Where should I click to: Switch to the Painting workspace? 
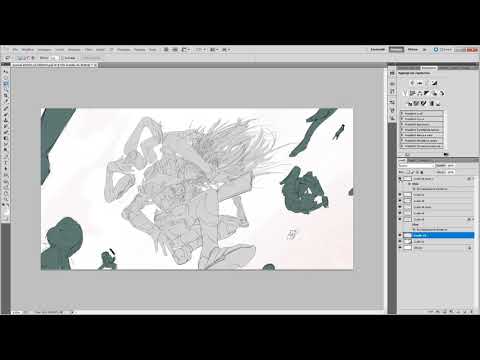coord(413,49)
